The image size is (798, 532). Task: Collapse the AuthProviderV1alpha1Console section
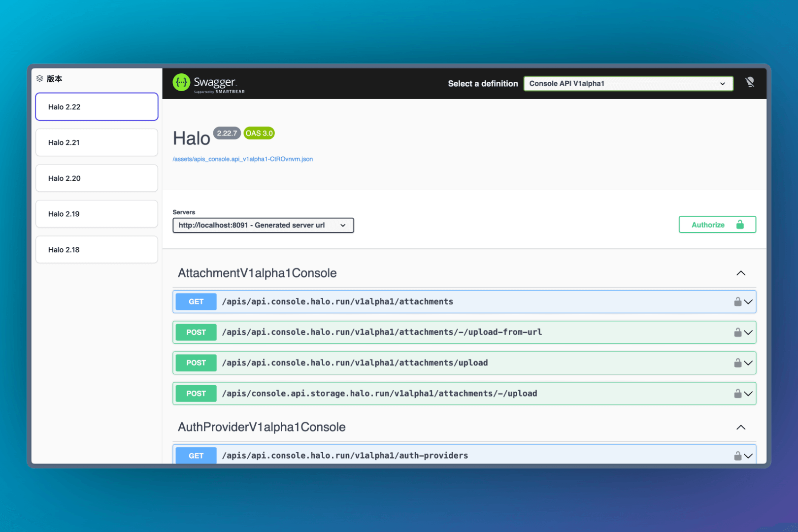(740, 428)
